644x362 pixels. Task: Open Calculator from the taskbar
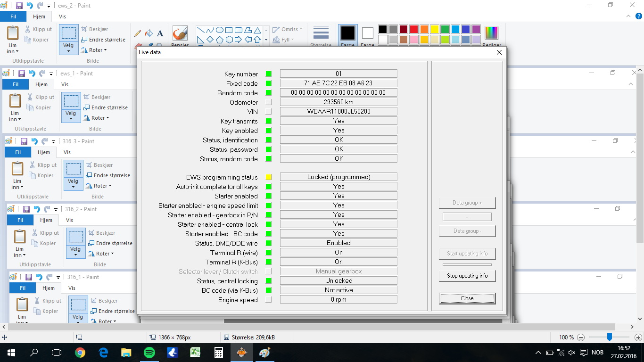pos(218,353)
